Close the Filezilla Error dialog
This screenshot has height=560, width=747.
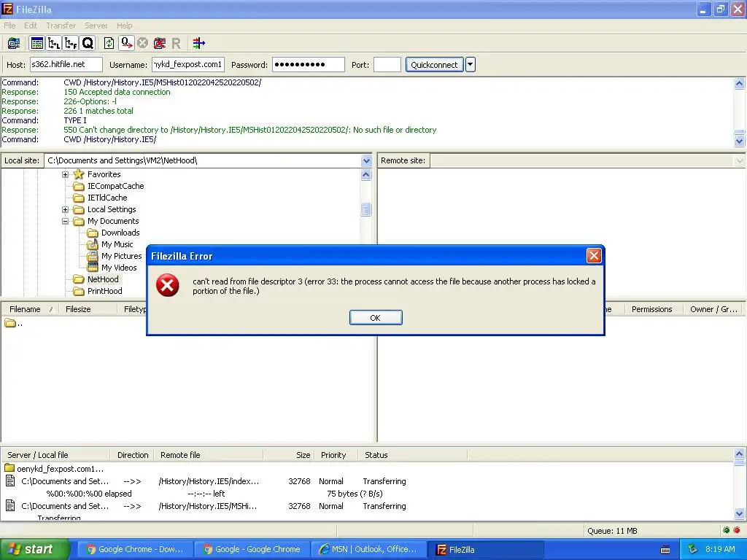coord(594,256)
